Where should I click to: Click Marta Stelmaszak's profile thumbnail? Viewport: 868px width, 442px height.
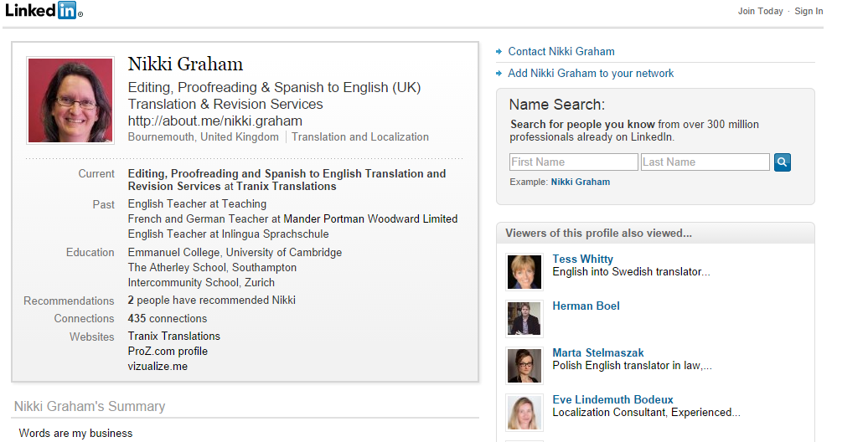point(524,366)
